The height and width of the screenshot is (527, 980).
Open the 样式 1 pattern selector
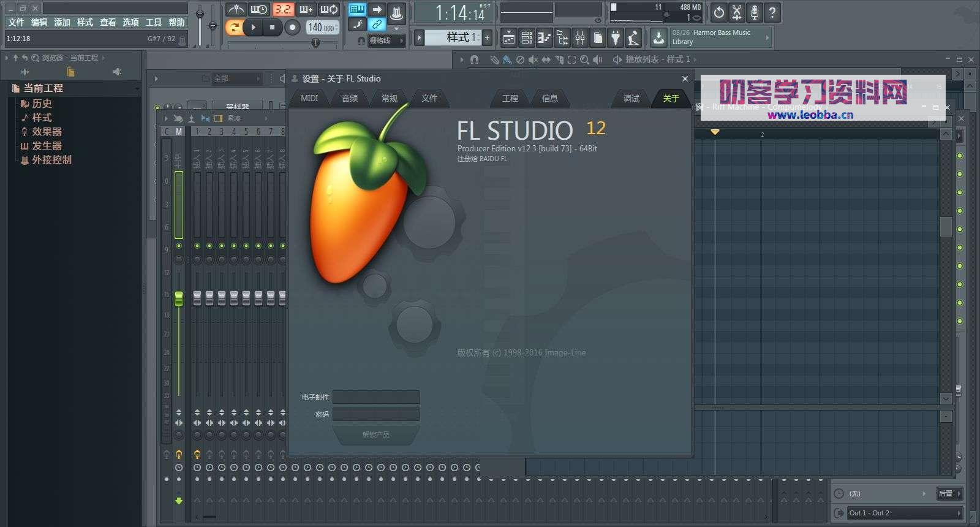pos(452,38)
